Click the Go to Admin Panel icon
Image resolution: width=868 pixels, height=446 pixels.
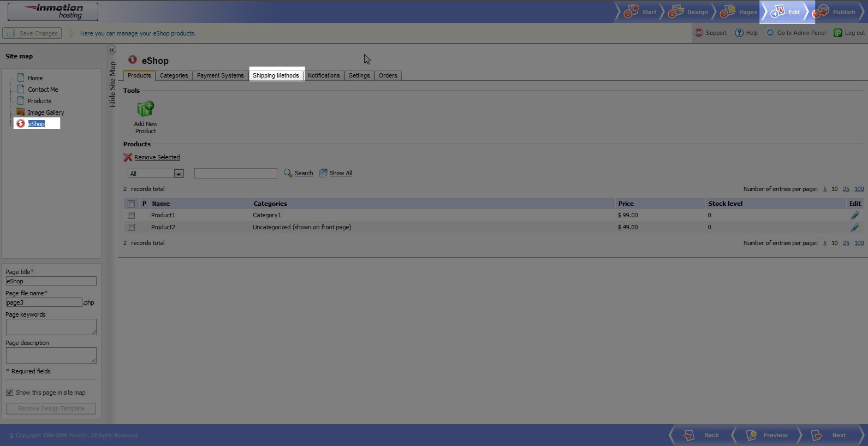(x=770, y=33)
